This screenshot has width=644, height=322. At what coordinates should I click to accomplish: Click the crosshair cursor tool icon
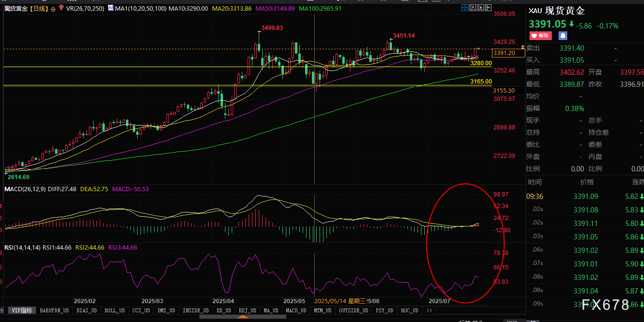pyautogui.click(x=464, y=8)
